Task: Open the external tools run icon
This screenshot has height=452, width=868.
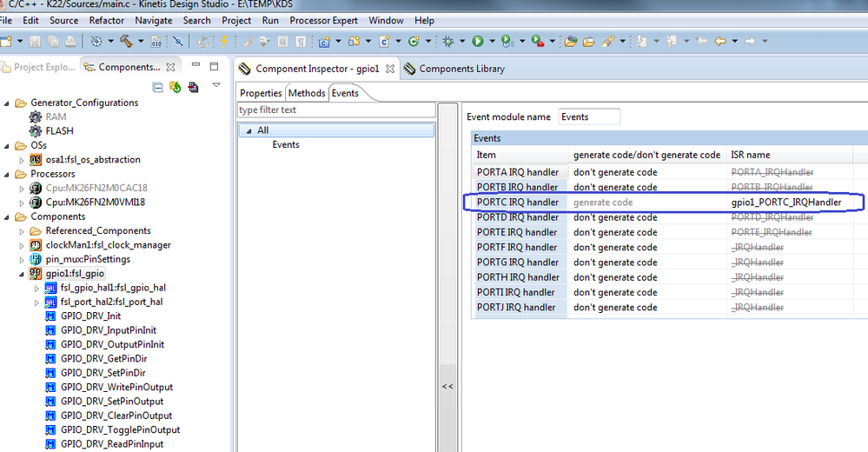Action: click(x=536, y=41)
